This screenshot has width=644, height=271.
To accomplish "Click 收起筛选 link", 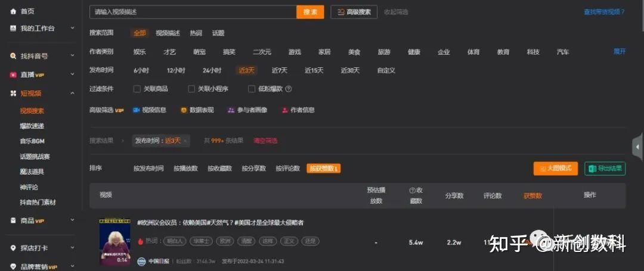I will (x=396, y=13).
